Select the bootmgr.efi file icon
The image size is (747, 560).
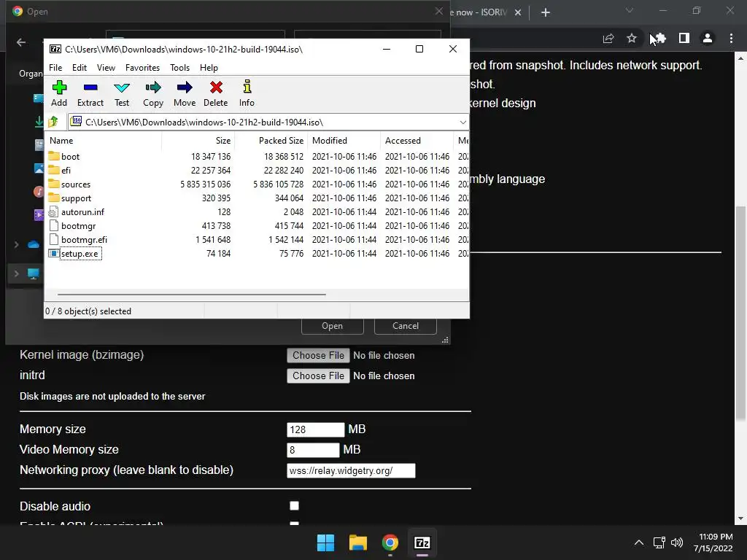coord(54,239)
